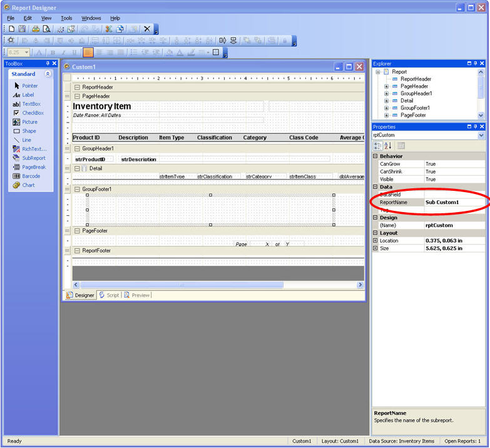This screenshot has height=448, width=490.
Task: Expand the PageHeader node in Explorer
Action: click(387, 86)
